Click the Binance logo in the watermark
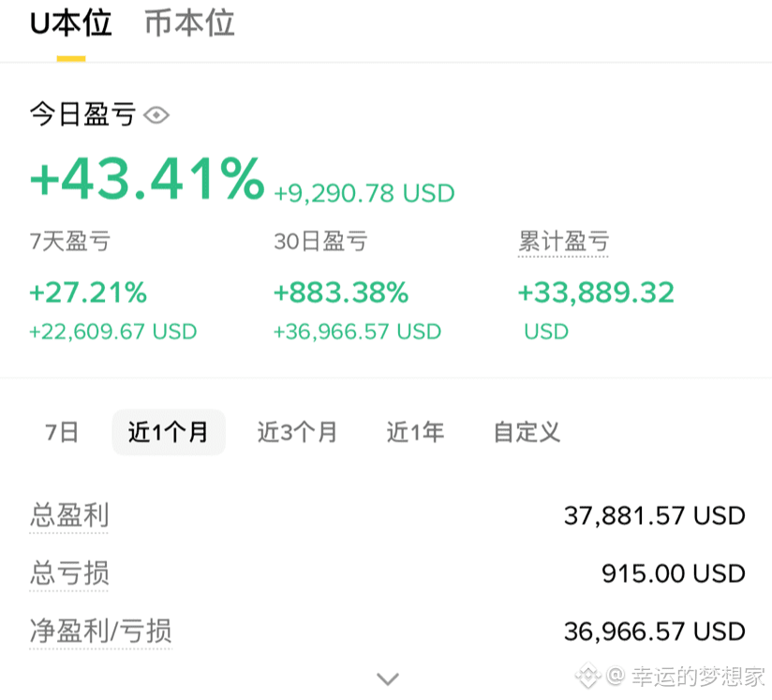This screenshot has height=700, width=772. [588, 676]
